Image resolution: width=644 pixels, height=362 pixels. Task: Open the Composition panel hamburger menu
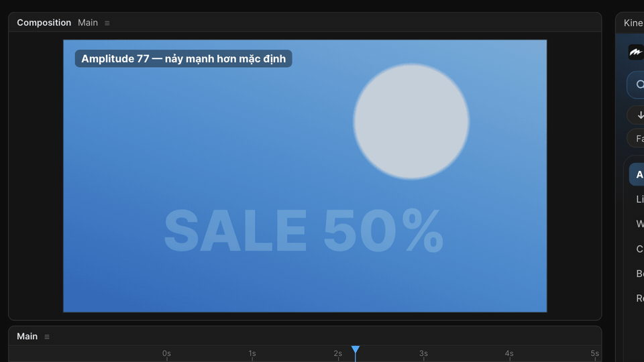(x=107, y=23)
